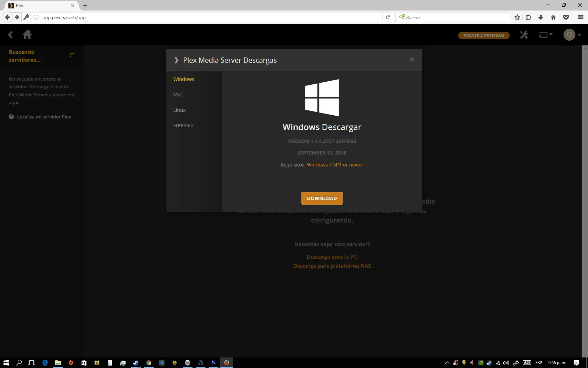Open Plex settings wrench and screwdriver icon
This screenshot has width=588, height=368.
point(524,35)
